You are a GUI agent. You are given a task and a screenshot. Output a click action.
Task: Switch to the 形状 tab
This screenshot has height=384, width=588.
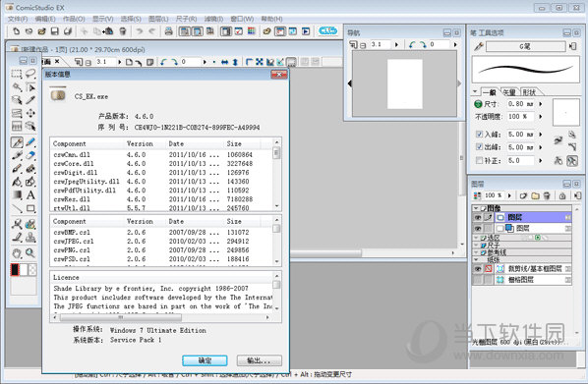[529, 92]
